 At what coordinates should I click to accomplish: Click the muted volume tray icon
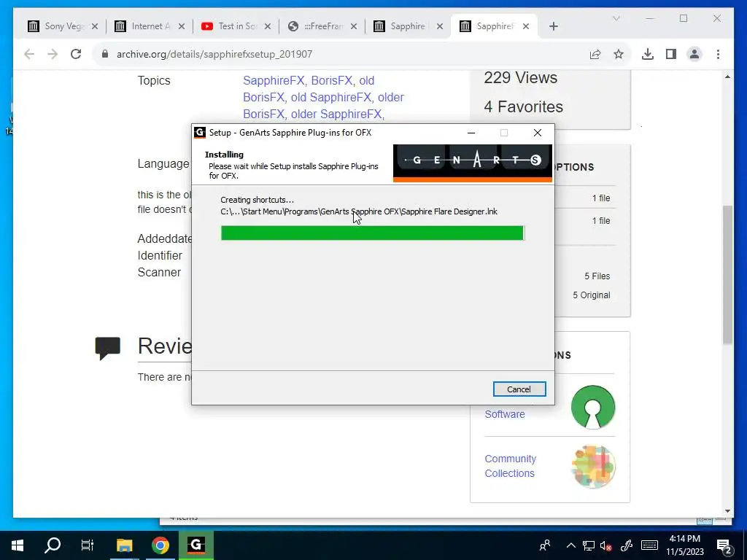(x=606, y=545)
